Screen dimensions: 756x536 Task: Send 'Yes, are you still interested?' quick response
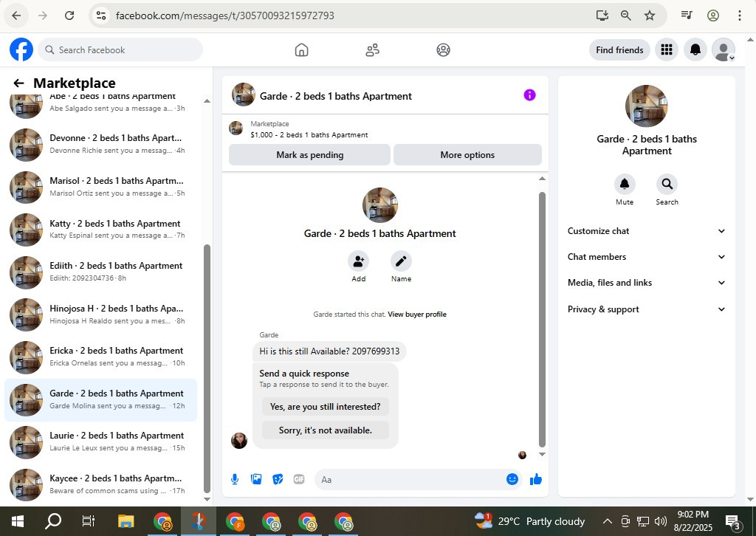pyautogui.click(x=326, y=406)
